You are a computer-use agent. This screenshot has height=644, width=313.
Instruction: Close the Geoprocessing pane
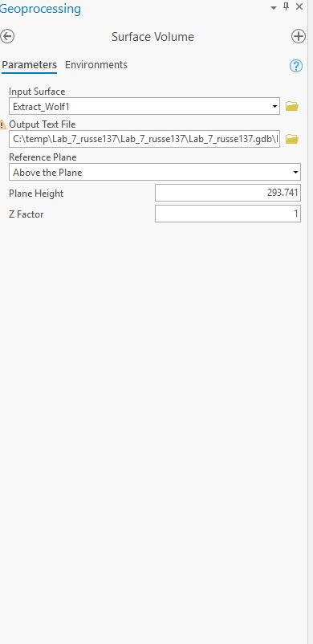tap(299, 6)
